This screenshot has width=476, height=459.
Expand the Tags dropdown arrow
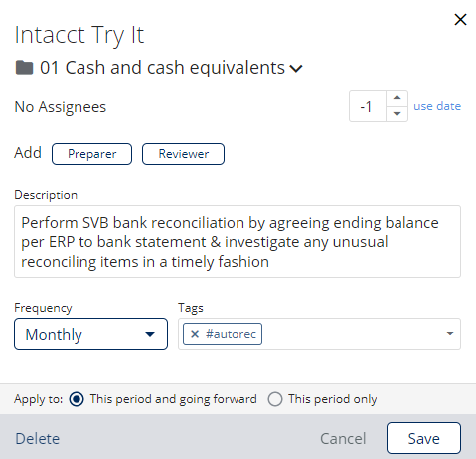click(450, 334)
